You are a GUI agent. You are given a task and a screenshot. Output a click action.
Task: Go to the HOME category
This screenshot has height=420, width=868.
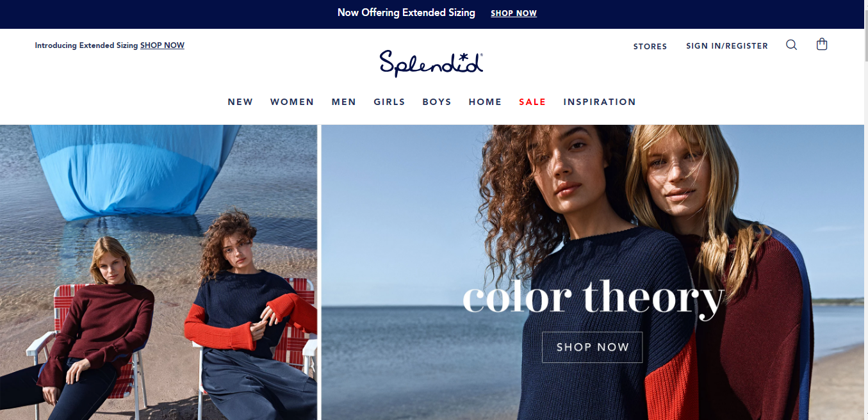click(x=485, y=102)
